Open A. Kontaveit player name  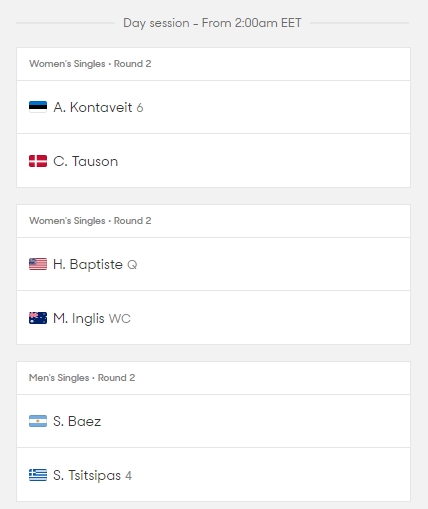(x=93, y=107)
